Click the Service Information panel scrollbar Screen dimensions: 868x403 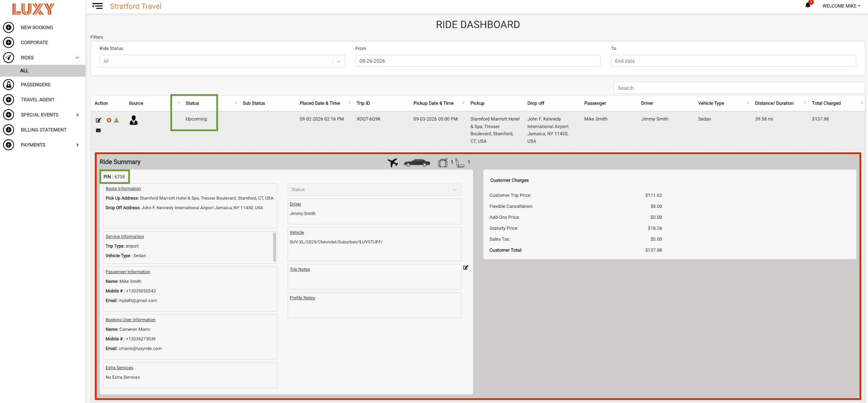(x=275, y=247)
